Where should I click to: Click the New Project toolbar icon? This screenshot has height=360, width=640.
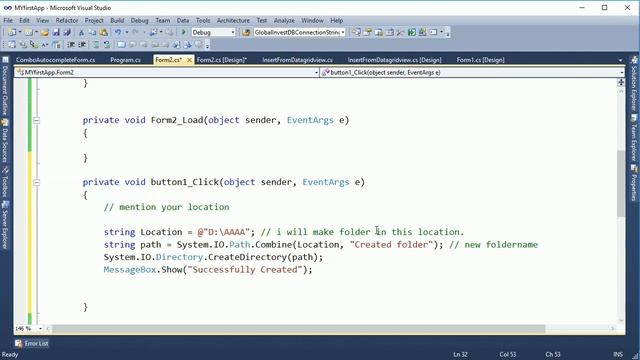point(11,32)
